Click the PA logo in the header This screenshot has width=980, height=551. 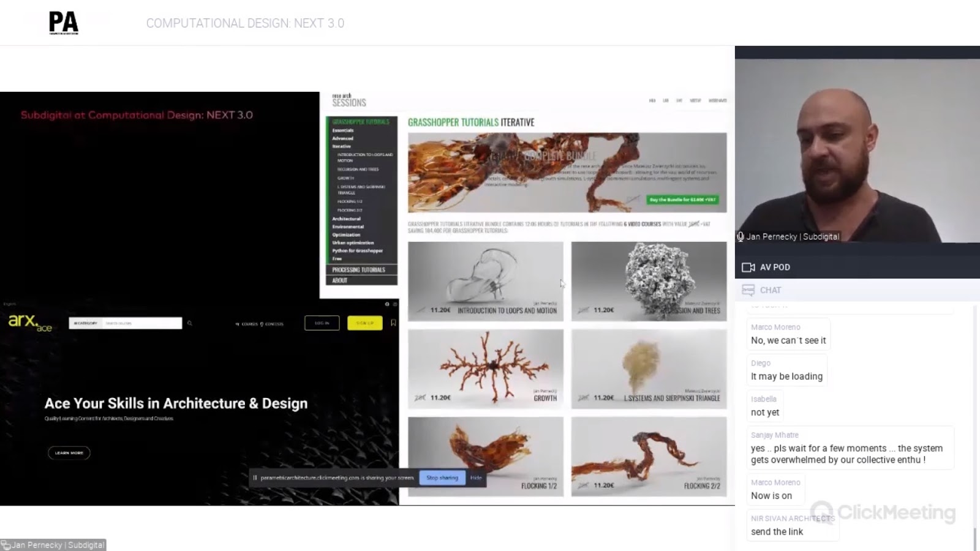(64, 23)
